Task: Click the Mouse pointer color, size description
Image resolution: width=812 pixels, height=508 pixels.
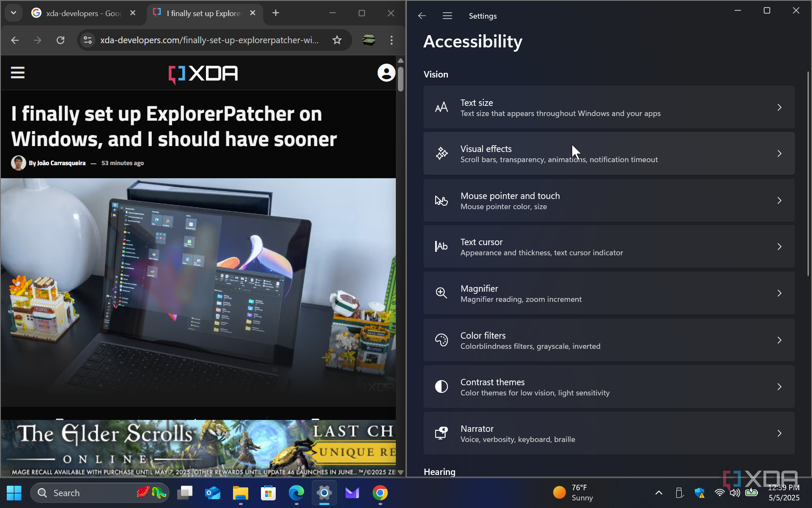Action: tap(503, 207)
